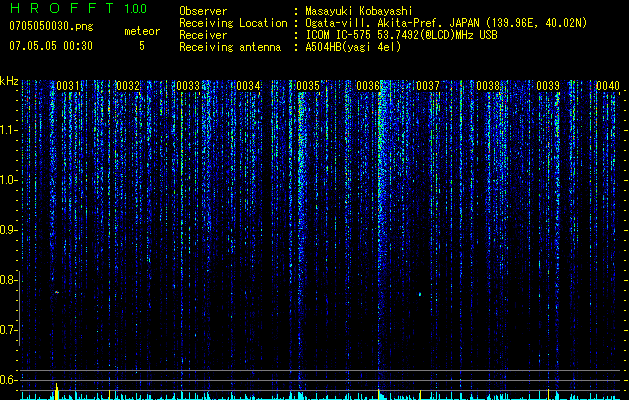Click the Receiving antenna label
The width and height of the screenshot is (629, 400).
click(230, 47)
